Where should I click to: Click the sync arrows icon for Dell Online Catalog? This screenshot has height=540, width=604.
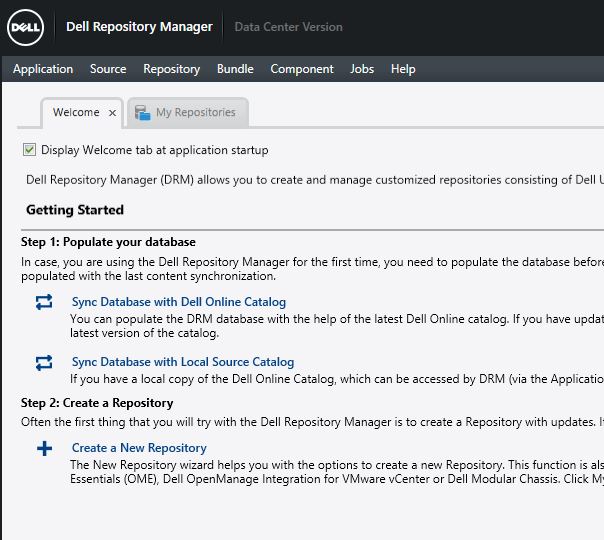(44, 302)
